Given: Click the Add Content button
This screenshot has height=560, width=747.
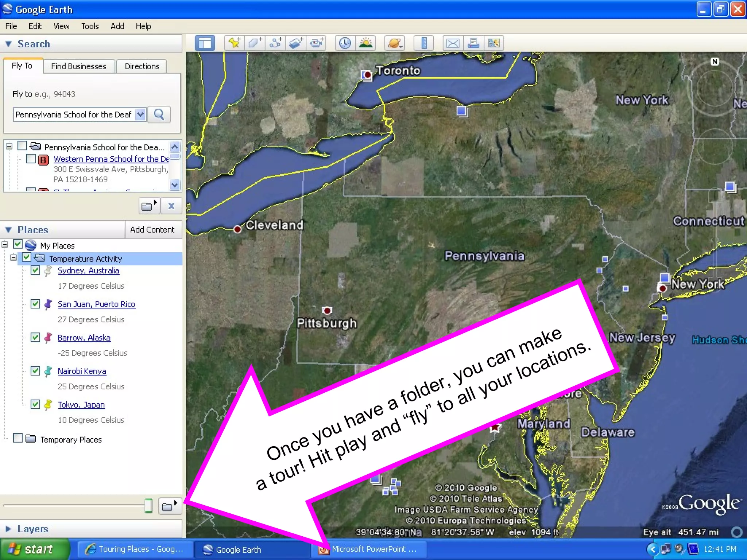Looking at the screenshot, I should click(x=152, y=230).
